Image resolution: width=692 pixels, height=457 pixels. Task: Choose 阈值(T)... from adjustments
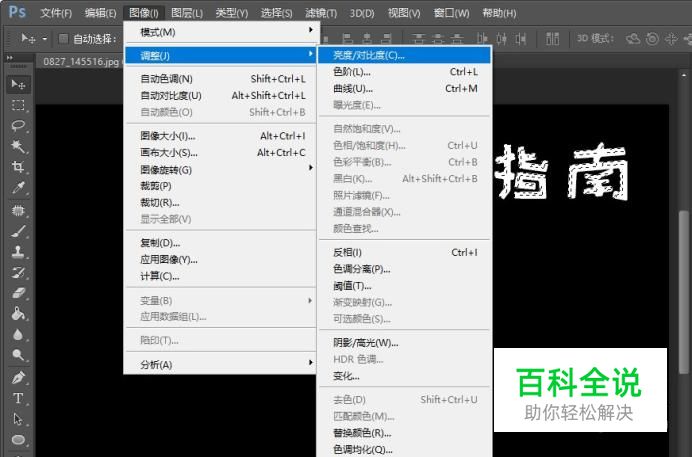point(404,286)
